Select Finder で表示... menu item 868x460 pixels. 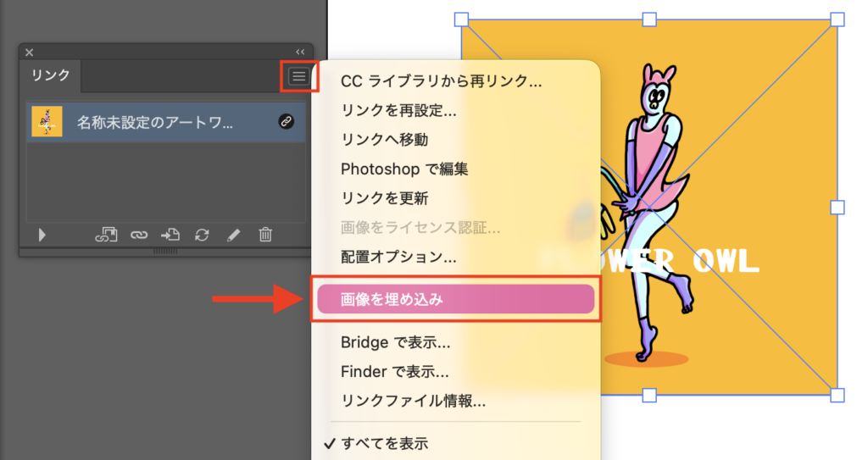tap(394, 371)
